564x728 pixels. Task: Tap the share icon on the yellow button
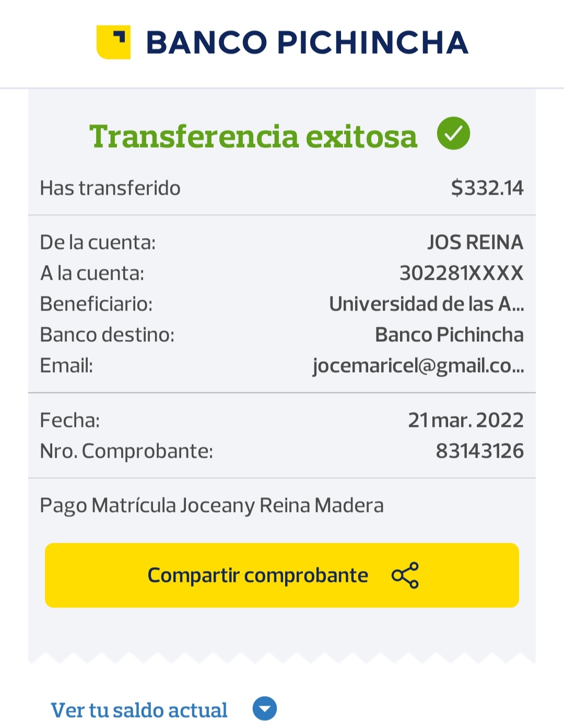tap(405, 575)
